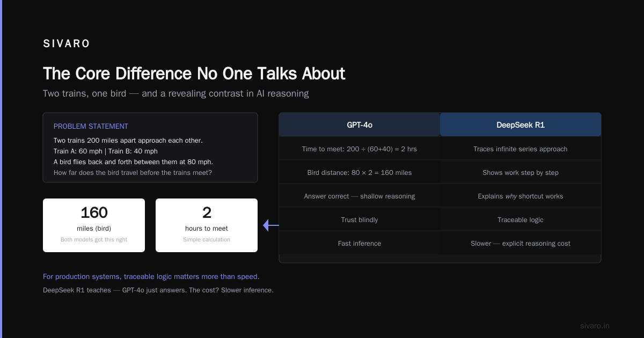This screenshot has height=338, width=644.
Task: Select the GPT-4o column header
Action: click(360, 124)
